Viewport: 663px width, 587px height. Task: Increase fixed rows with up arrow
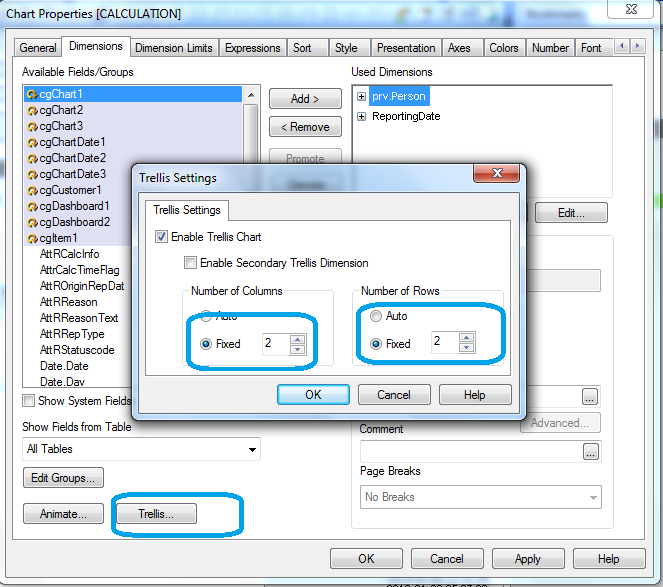(x=466, y=337)
